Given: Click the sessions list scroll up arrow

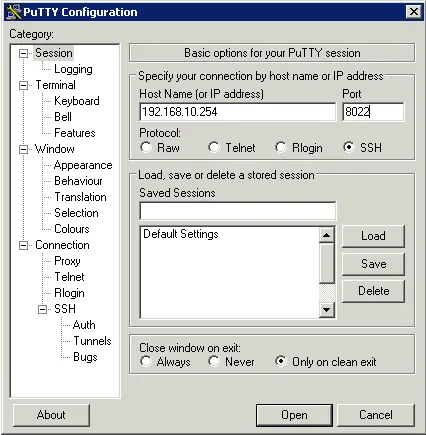Looking at the screenshot, I should [x=327, y=235].
